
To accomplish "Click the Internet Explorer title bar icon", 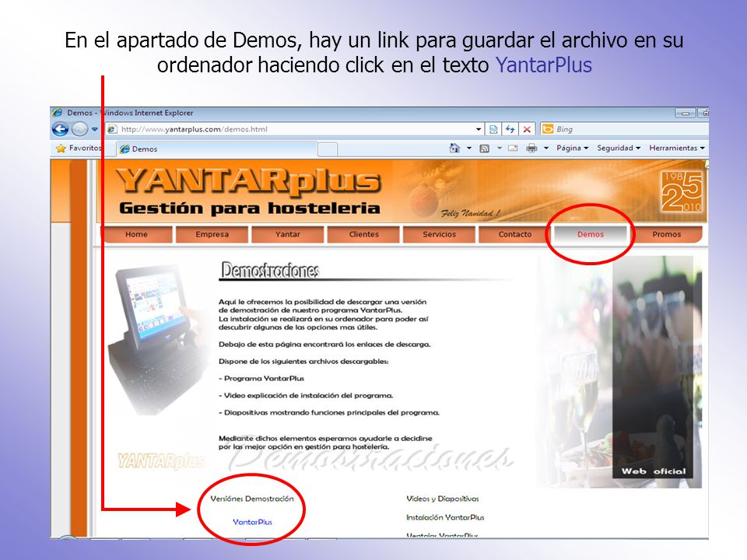I will pyautogui.click(x=58, y=113).
